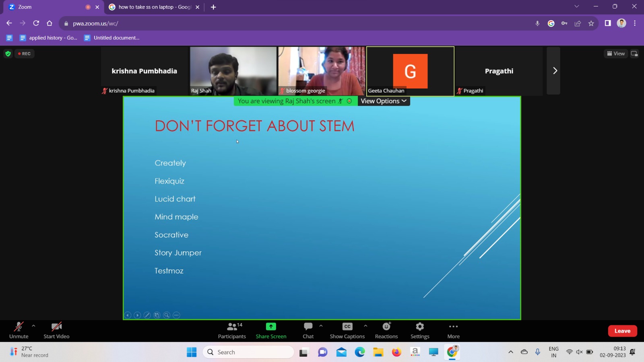Select Geeta Chauhan participant tile
The height and width of the screenshot is (362, 644).
[410, 71]
